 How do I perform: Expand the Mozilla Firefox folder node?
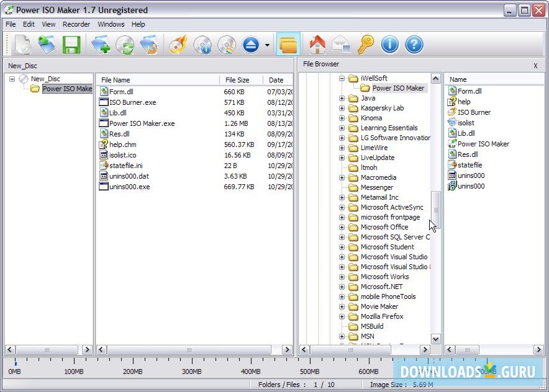[342, 316]
